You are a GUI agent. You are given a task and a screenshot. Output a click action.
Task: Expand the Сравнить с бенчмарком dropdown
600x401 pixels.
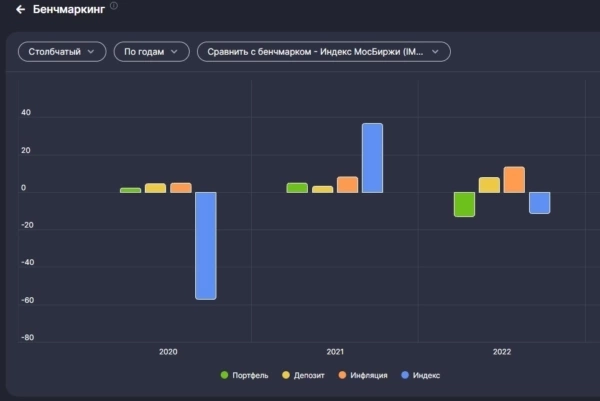(x=323, y=51)
